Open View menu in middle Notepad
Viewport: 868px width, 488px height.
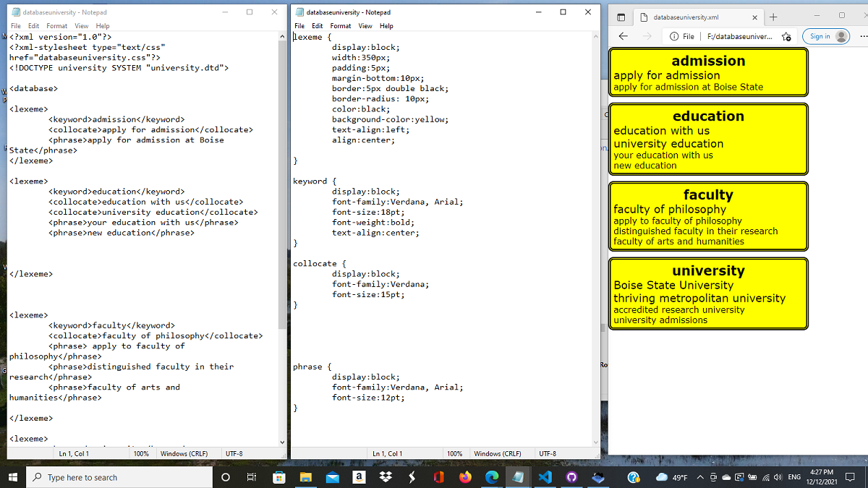pos(365,26)
